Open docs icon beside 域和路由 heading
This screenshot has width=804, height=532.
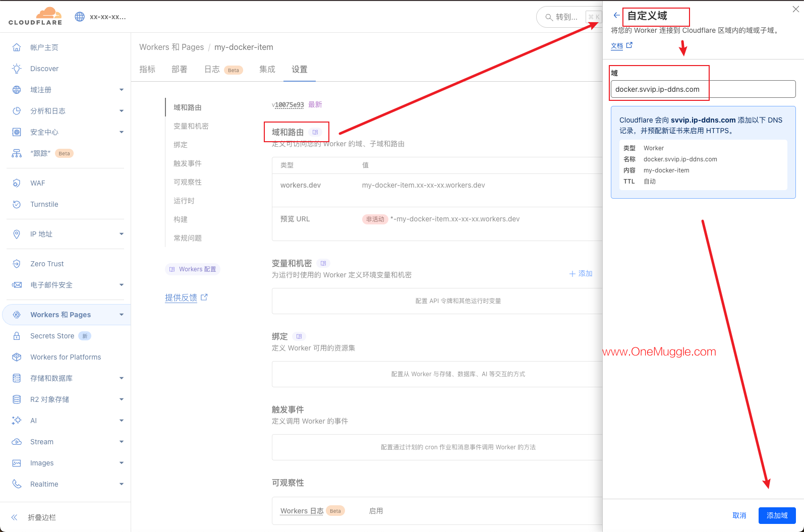point(315,132)
